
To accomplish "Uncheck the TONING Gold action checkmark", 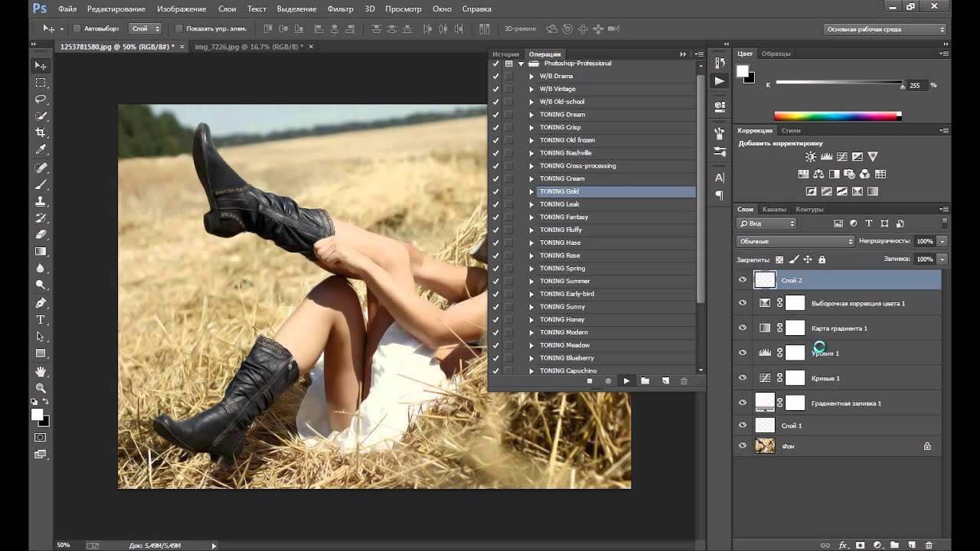I will [495, 191].
